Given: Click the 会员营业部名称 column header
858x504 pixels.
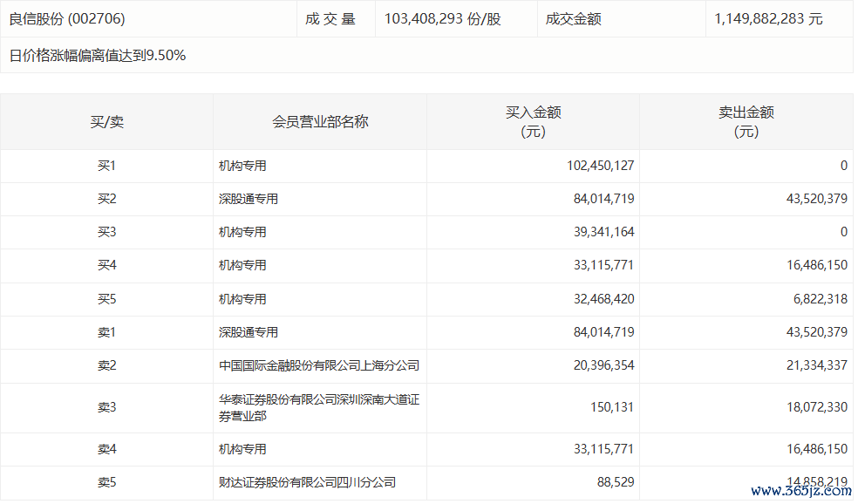Looking at the screenshot, I should [320, 121].
